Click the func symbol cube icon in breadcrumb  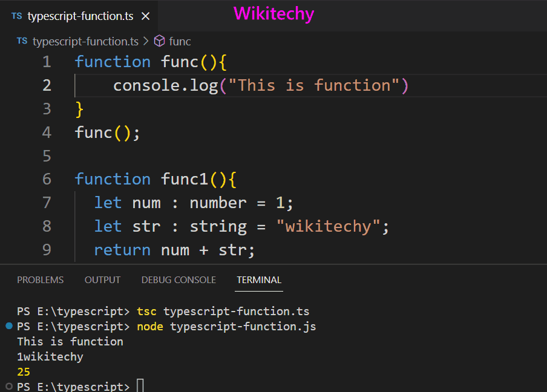[159, 41]
